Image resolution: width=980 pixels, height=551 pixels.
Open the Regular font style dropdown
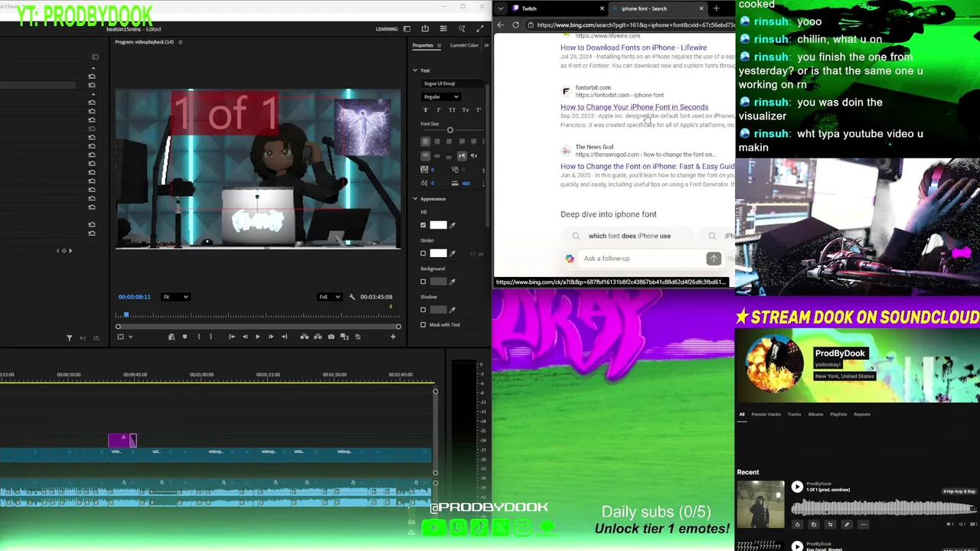click(441, 97)
